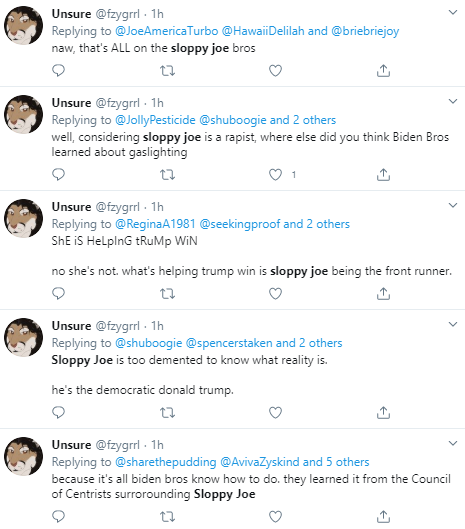Screen dimensions: 465x529
Task: Reply to the 'Council of Centrists' tweet
Action: pyautogui.click(x=58, y=516)
